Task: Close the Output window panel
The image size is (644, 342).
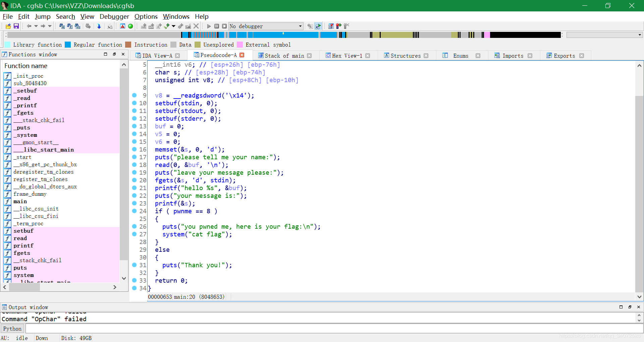Action: click(x=639, y=307)
